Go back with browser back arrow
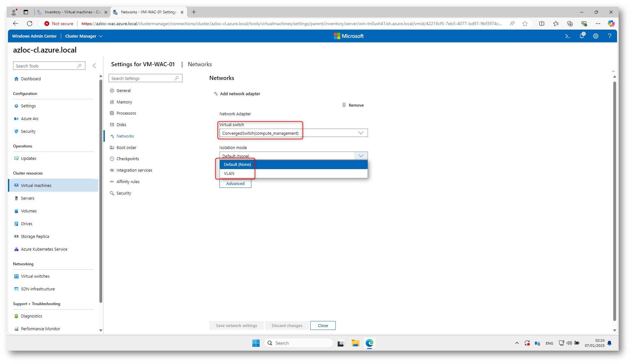Screen dimensions: 632x364 click(15, 24)
